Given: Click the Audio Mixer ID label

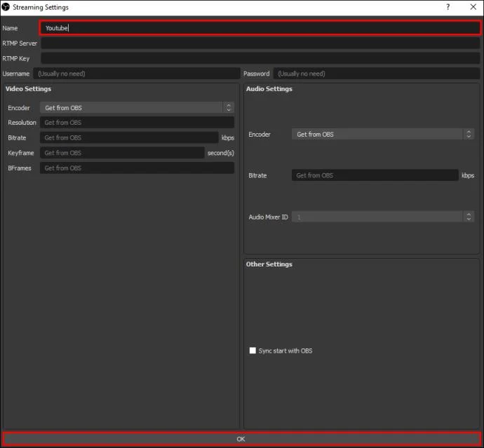Looking at the screenshot, I should coord(268,217).
